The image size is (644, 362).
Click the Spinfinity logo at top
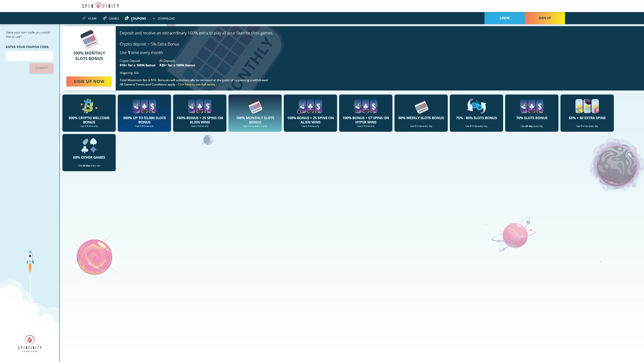pyautogui.click(x=100, y=6)
